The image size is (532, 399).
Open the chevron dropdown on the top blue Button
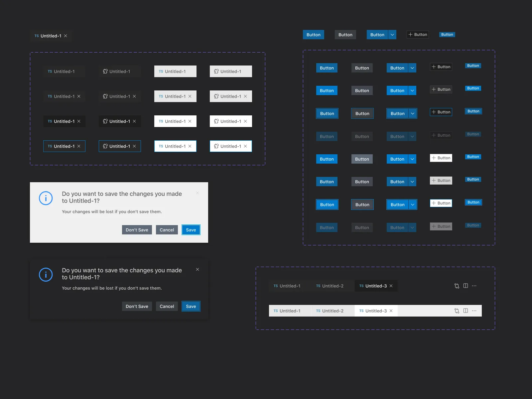392,35
